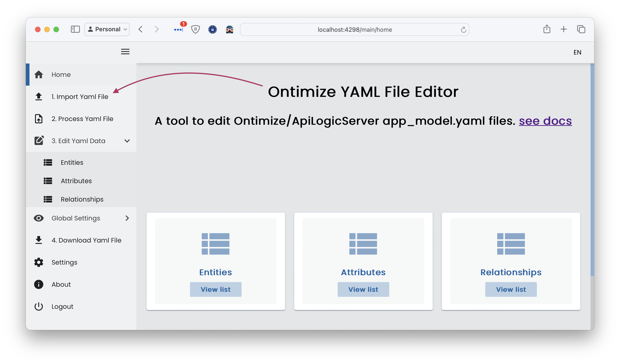Viewport: 620px width, 364px height.
Task: Collapse the Edit Yaml Data chevron
Action: coord(127,141)
